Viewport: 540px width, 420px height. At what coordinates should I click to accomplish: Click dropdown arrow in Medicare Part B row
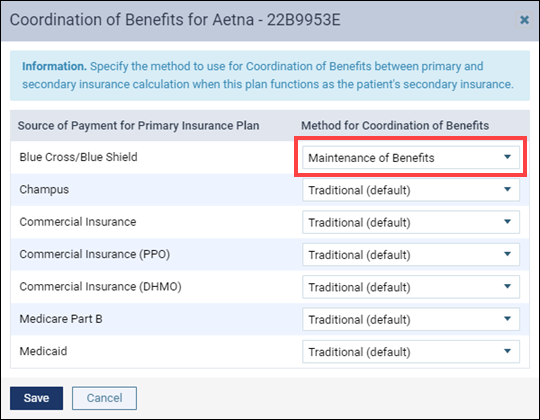[507, 319]
